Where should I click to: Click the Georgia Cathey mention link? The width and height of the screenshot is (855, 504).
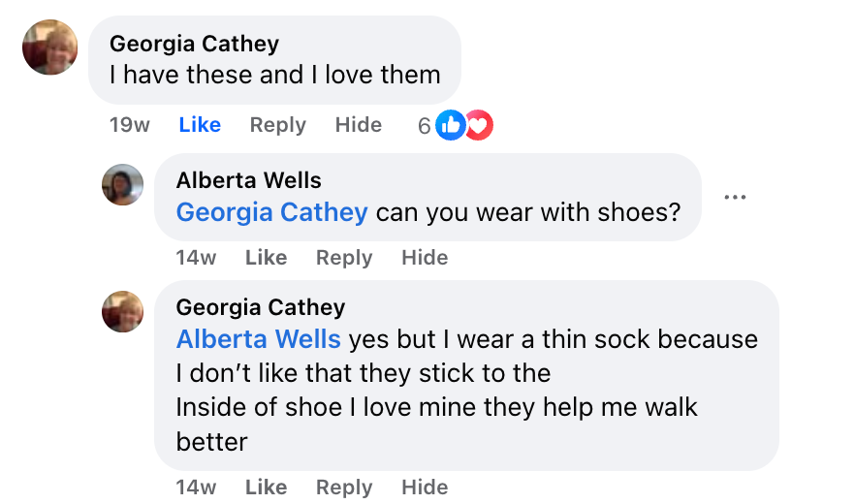(271, 212)
